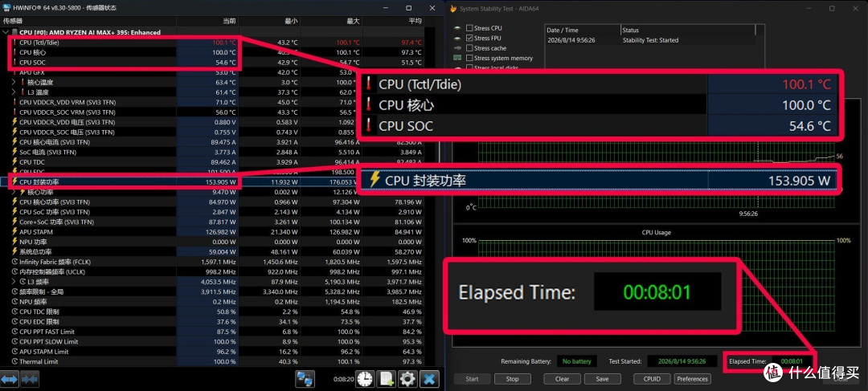
Task: Click icon beside Stress CPU option
Action: [x=457, y=28]
